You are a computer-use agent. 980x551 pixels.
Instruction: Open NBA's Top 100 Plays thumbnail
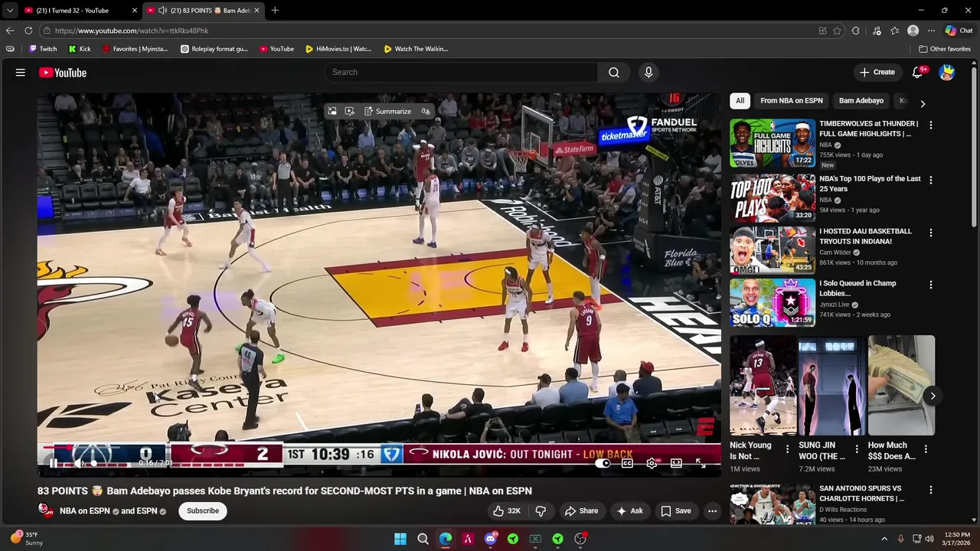click(773, 197)
